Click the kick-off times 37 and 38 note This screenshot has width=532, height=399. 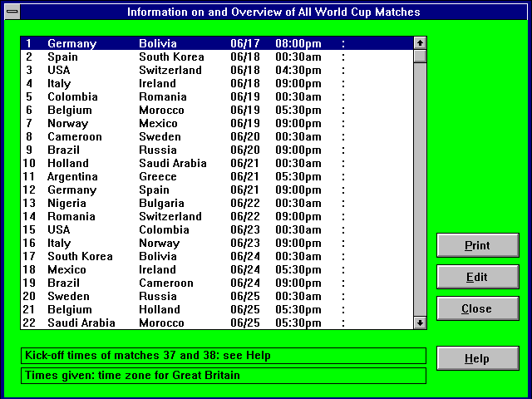pyautogui.click(x=224, y=356)
